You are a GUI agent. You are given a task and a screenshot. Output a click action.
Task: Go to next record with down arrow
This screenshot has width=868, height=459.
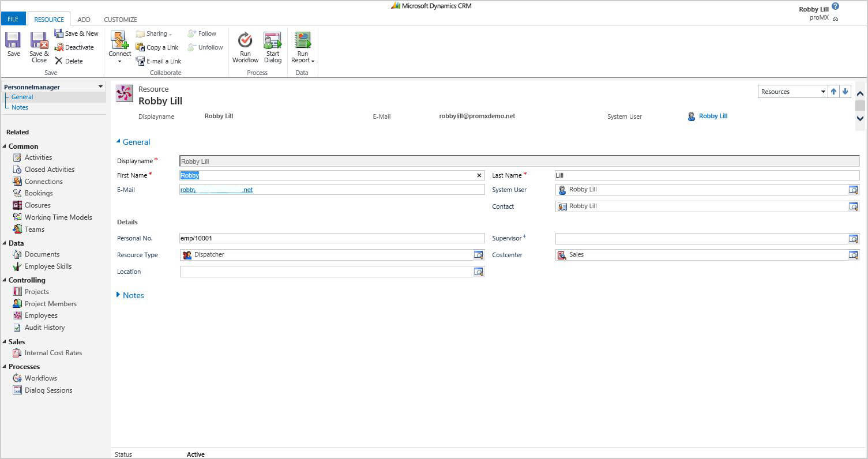(x=845, y=91)
